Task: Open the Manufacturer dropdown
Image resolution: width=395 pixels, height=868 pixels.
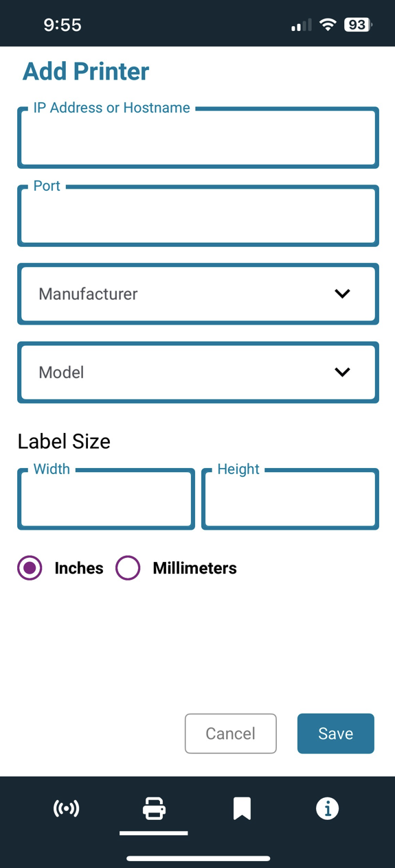Action: (x=198, y=294)
